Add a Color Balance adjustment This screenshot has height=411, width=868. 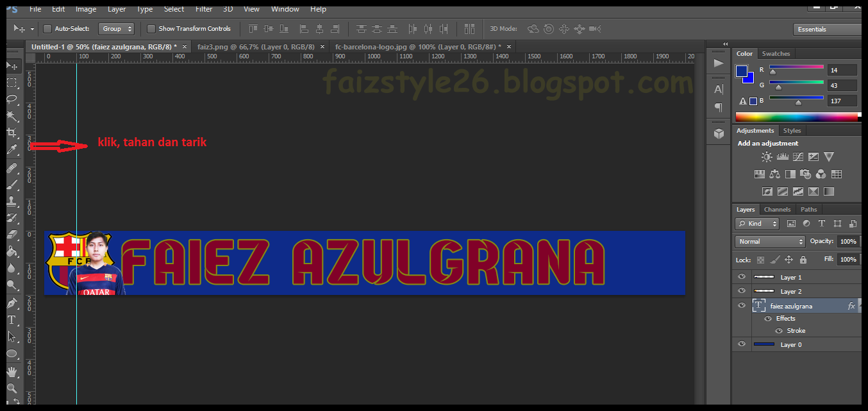(x=774, y=174)
